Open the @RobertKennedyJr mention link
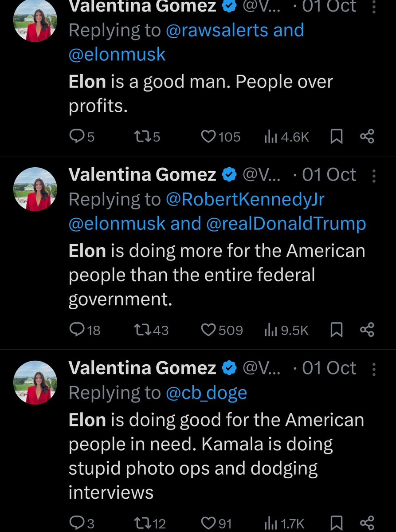 pos(245,200)
